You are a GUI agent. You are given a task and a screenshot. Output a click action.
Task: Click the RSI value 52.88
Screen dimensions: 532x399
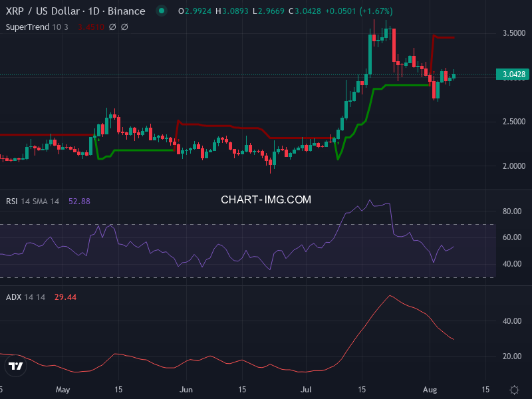[x=79, y=201]
